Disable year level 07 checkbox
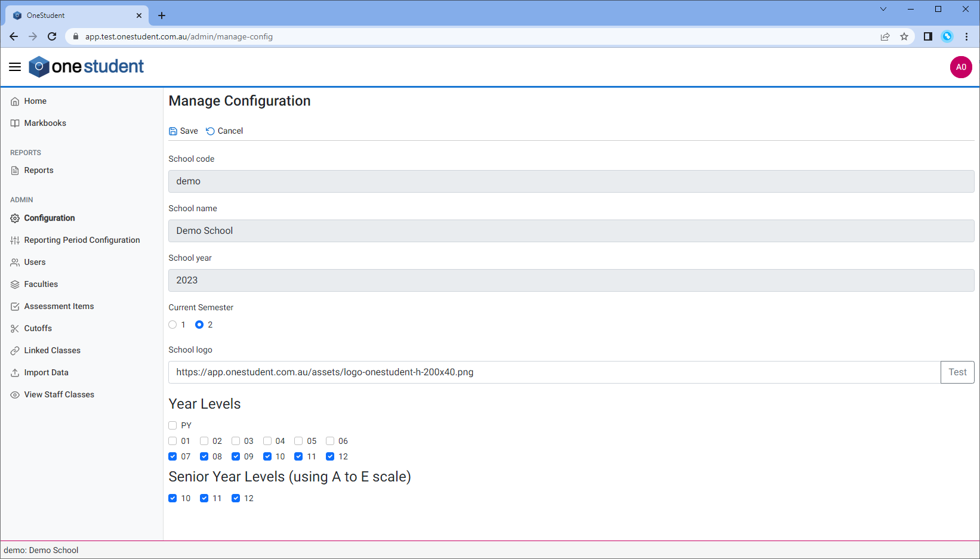 click(x=172, y=456)
